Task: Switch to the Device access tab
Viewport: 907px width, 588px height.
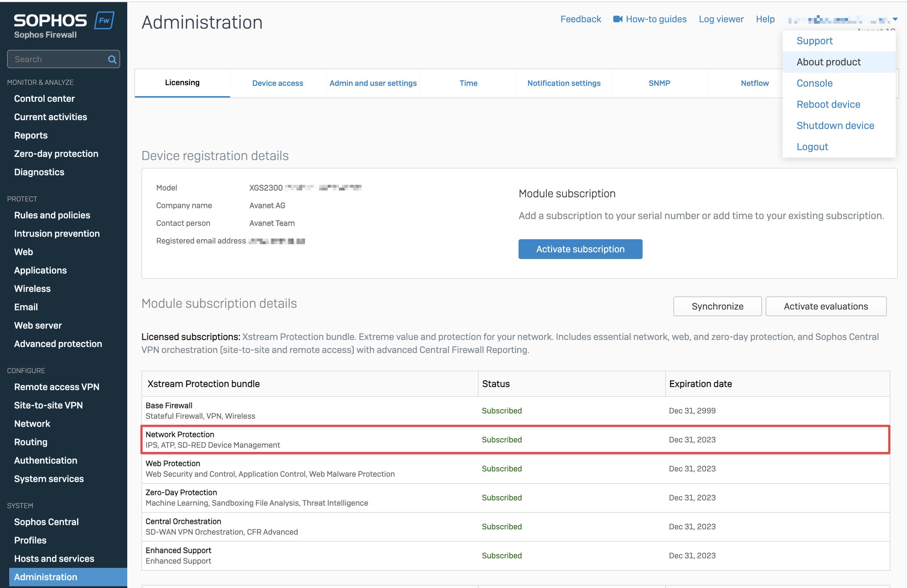Action: [277, 83]
